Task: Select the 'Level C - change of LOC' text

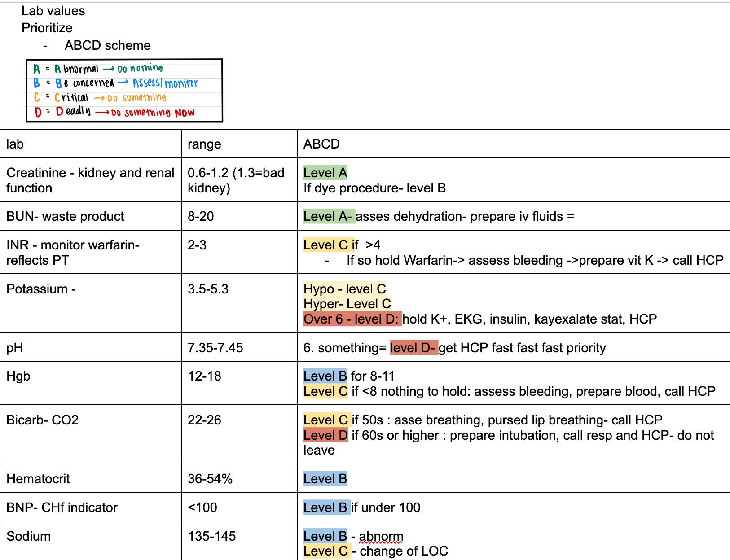Action: (376, 551)
